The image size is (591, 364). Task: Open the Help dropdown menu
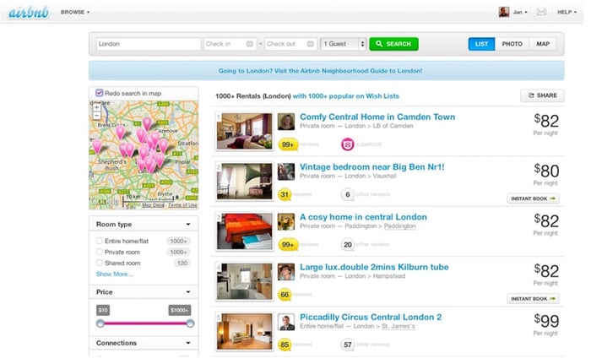pyautogui.click(x=567, y=12)
